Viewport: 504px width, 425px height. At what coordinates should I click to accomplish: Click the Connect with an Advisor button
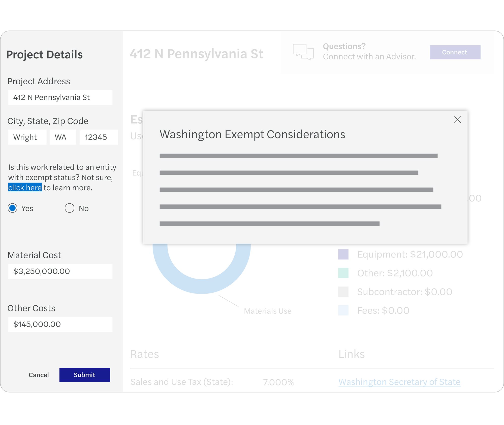click(455, 52)
